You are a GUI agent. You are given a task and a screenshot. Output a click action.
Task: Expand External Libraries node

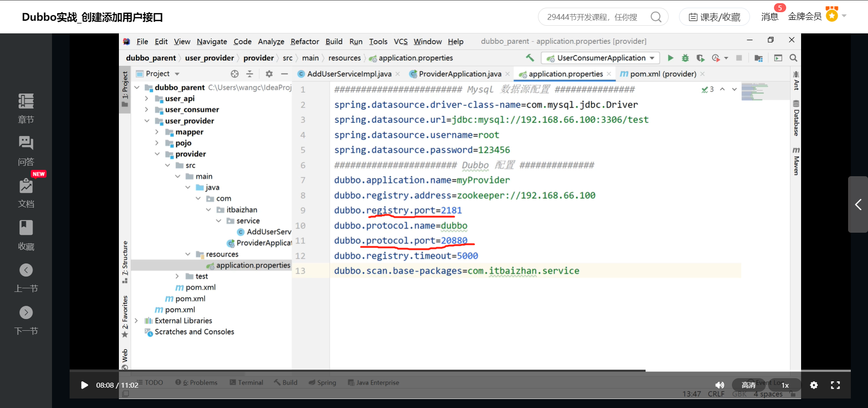pos(136,320)
